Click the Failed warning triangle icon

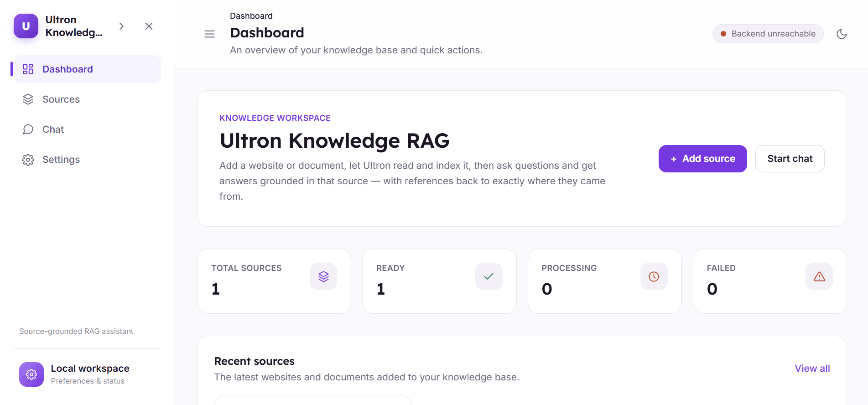[x=819, y=276]
